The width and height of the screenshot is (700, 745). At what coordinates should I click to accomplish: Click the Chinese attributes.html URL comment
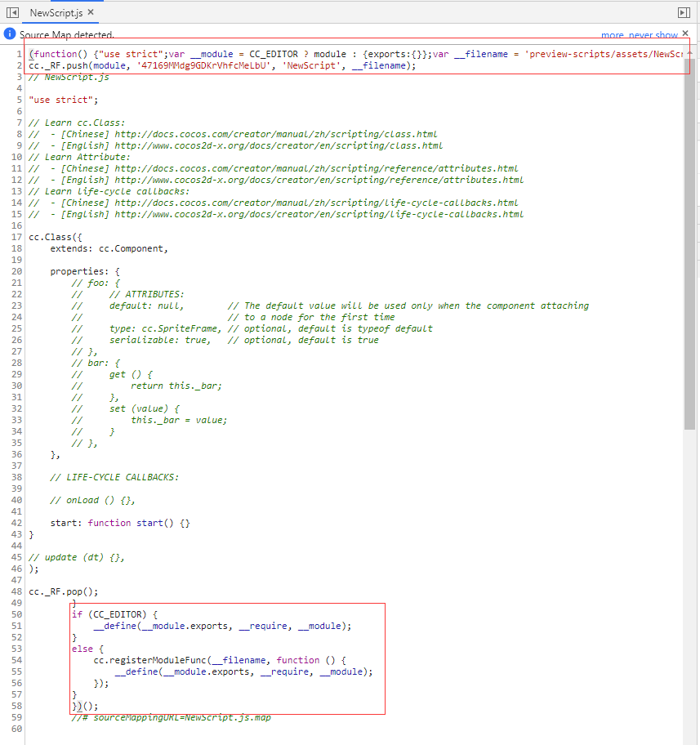coord(274,168)
